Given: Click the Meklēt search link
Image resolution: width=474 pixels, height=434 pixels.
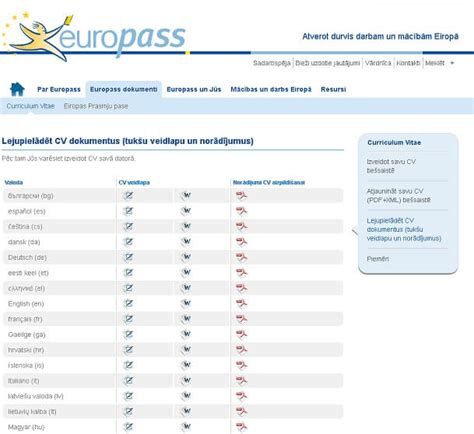Looking at the screenshot, I should (435, 63).
